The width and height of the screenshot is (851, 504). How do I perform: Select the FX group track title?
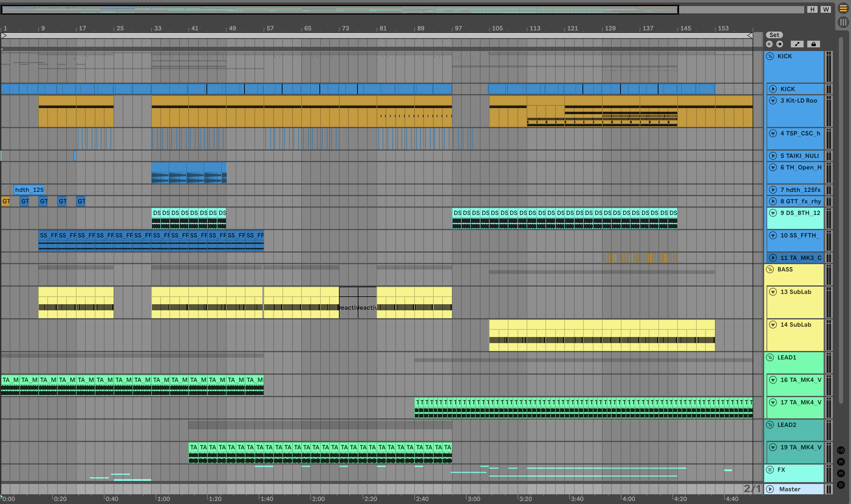(781, 470)
